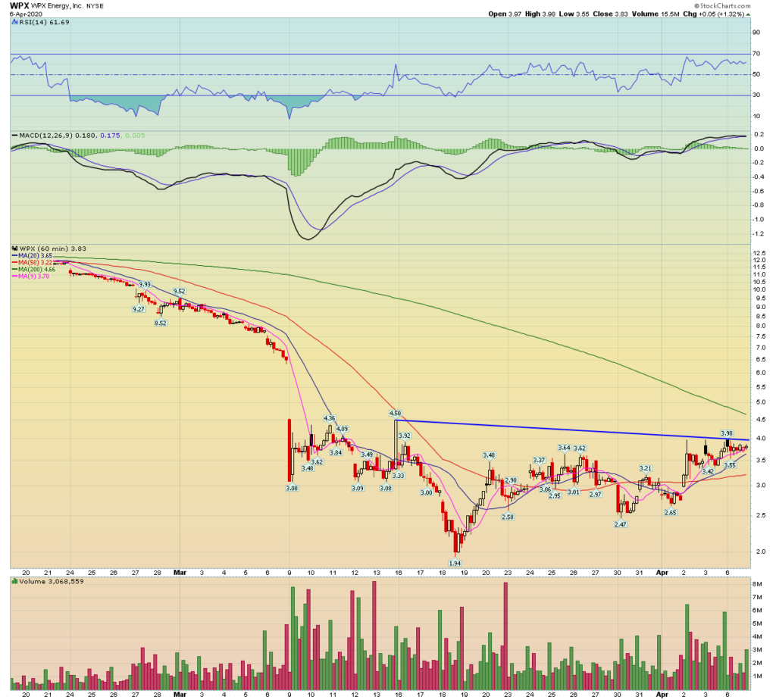The image size is (776, 700).
Task: Click the 3.01 price callout
Action: click(574, 492)
